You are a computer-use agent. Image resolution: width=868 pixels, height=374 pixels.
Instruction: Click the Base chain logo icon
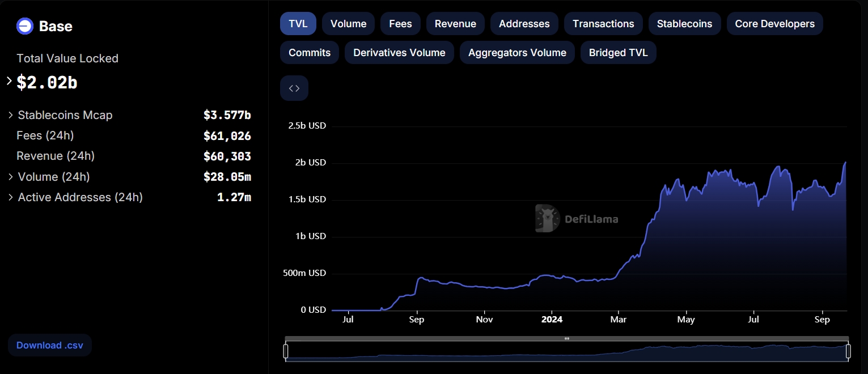click(25, 26)
